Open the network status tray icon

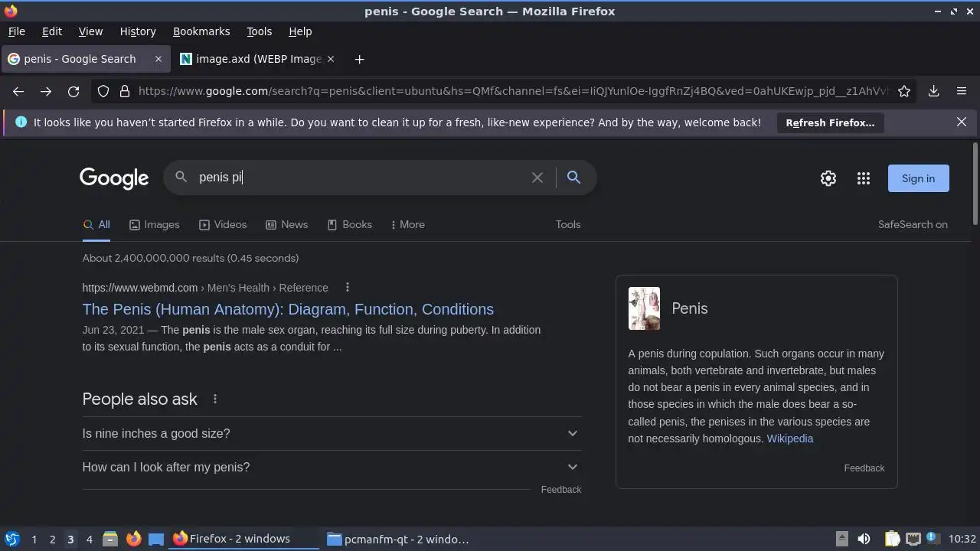tap(913, 539)
